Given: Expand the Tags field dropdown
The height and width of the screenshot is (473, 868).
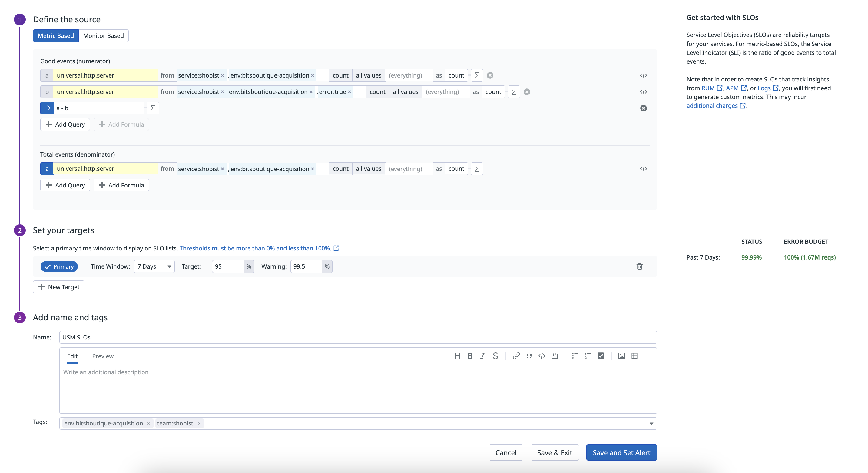Looking at the screenshot, I should pyautogui.click(x=651, y=423).
